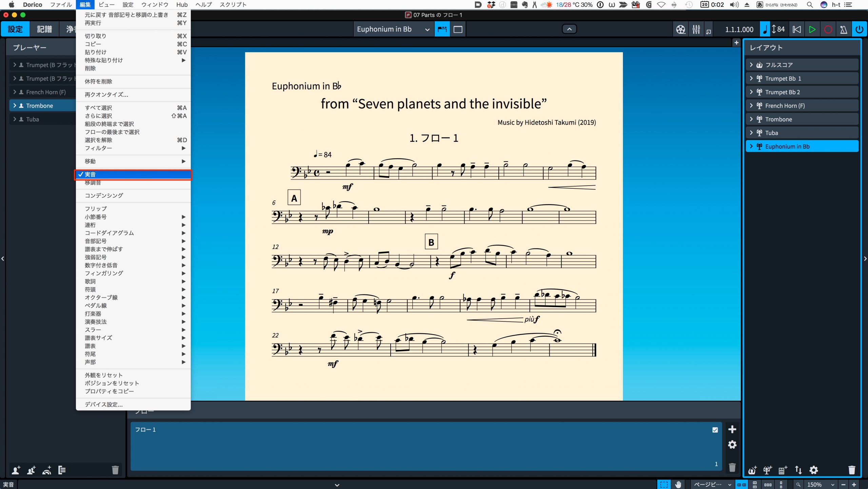This screenshot has height=489, width=868.
Task: Toggle the power Activate Project button
Action: (859, 30)
